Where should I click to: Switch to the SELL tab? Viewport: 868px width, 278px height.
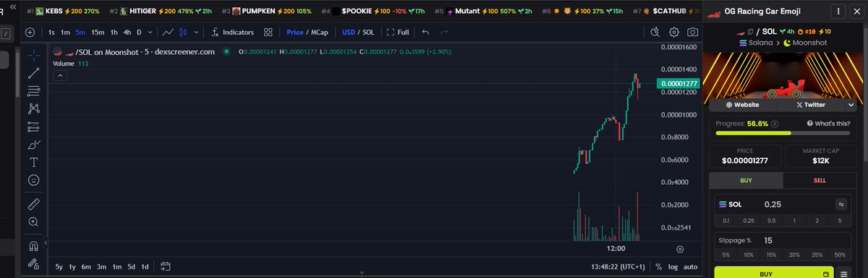point(820,181)
